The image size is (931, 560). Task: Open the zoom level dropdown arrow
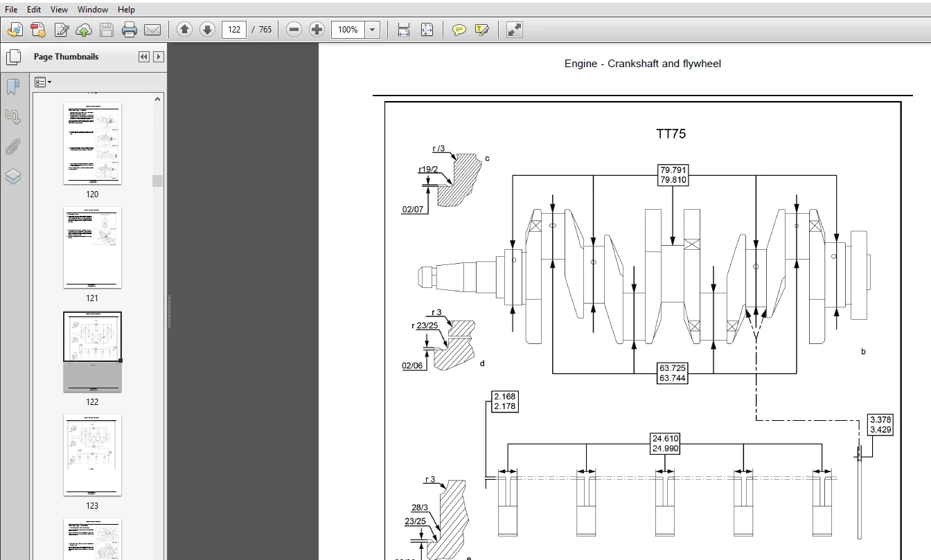(x=373, y=30)
